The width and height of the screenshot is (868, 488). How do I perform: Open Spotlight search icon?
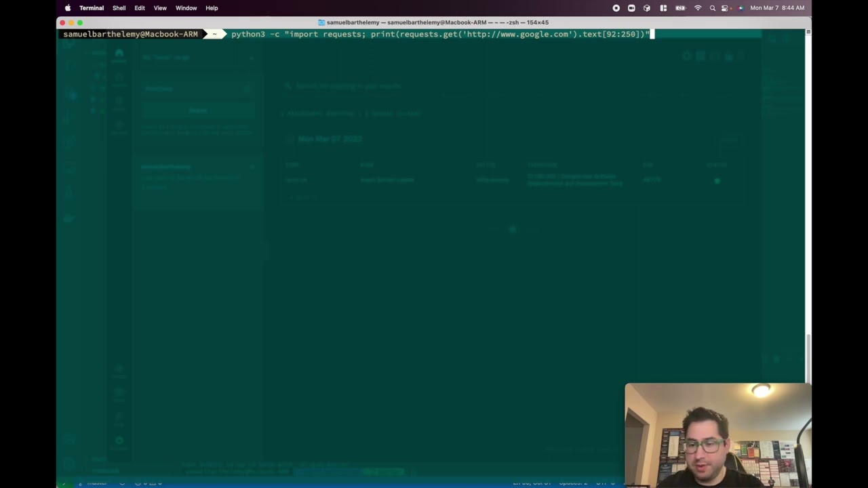712,8
